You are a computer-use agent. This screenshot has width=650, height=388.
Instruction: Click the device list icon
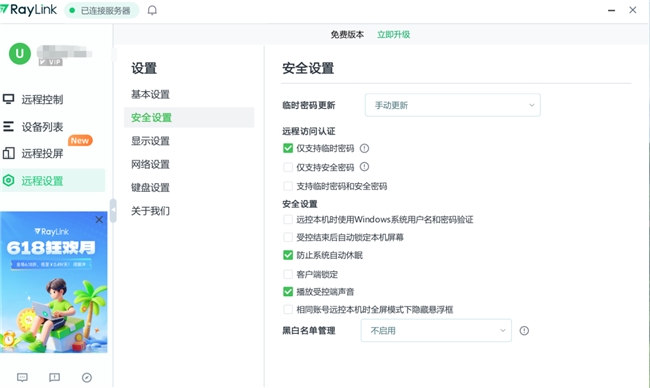click(9, 126)
